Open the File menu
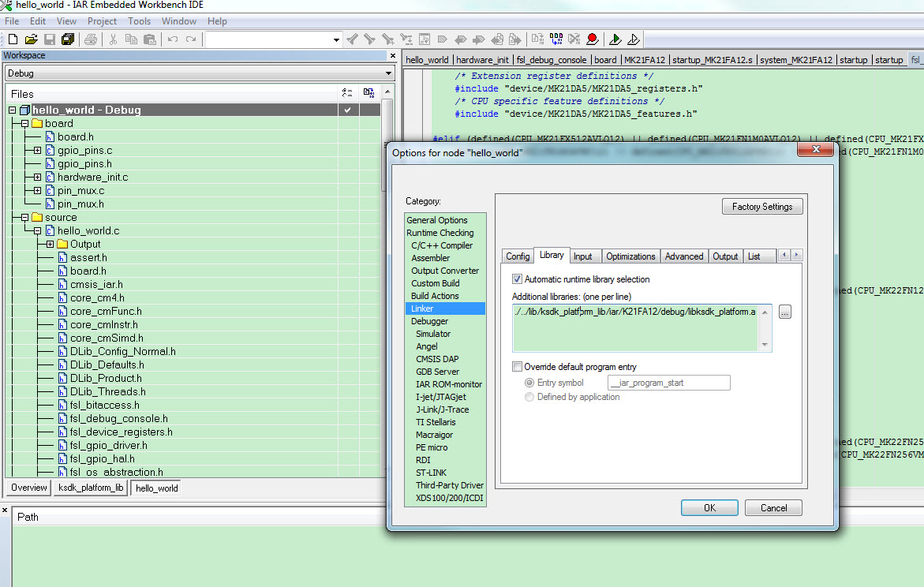Viewport: 924px width, 587px height. (12, 21)
